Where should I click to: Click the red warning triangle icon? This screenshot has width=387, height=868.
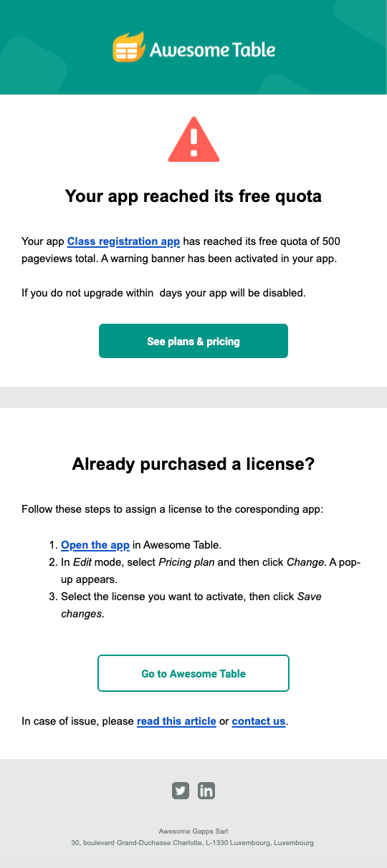pyautogui.click(x=193, y=140)
